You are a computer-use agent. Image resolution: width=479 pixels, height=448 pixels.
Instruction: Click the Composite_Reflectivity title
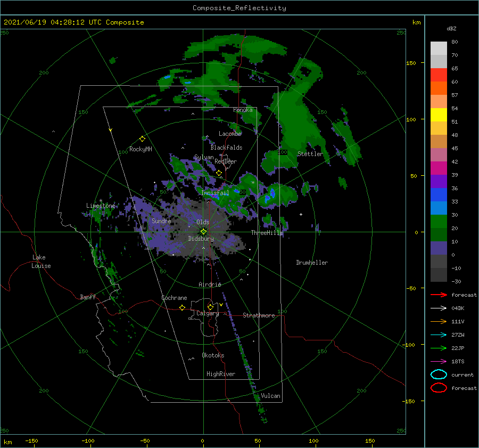tap(240, 8)
